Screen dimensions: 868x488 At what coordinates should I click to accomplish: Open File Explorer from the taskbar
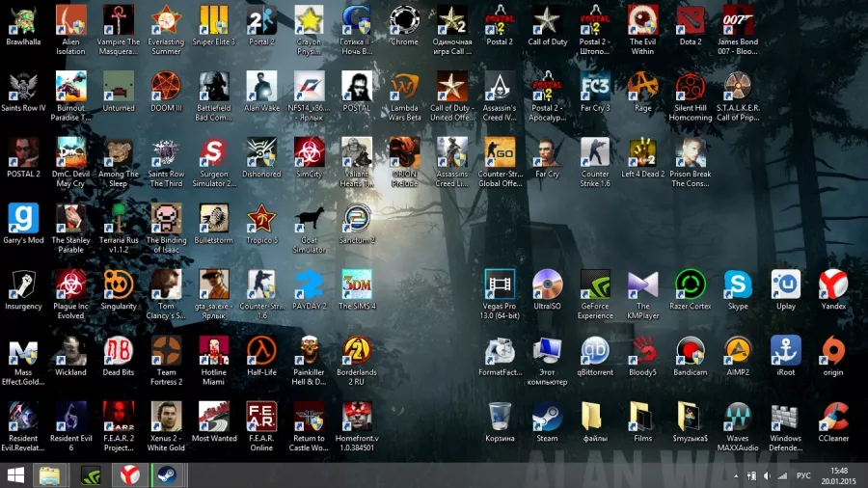[x=49, y=474]
